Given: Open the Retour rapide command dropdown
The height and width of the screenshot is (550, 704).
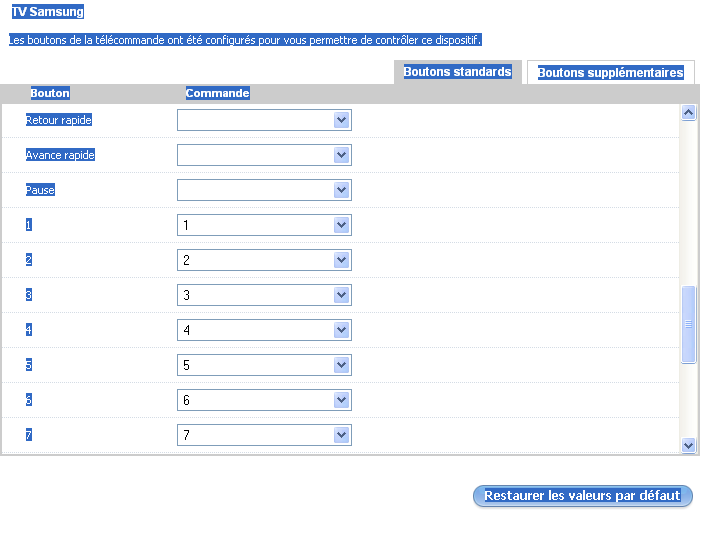Looking at the screenshot, I should click(x=264, y=120).
